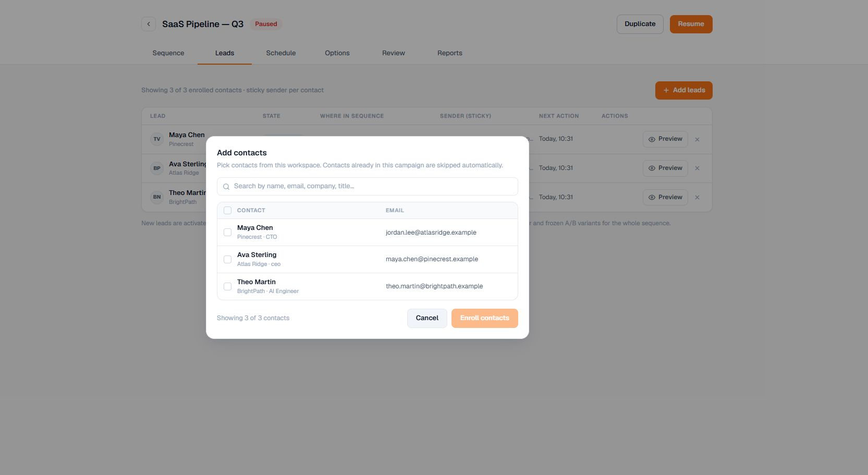Click the EMAIL column header in dialog
The width and height of the screenshot is (868, 475).
[x=395, y=211]
